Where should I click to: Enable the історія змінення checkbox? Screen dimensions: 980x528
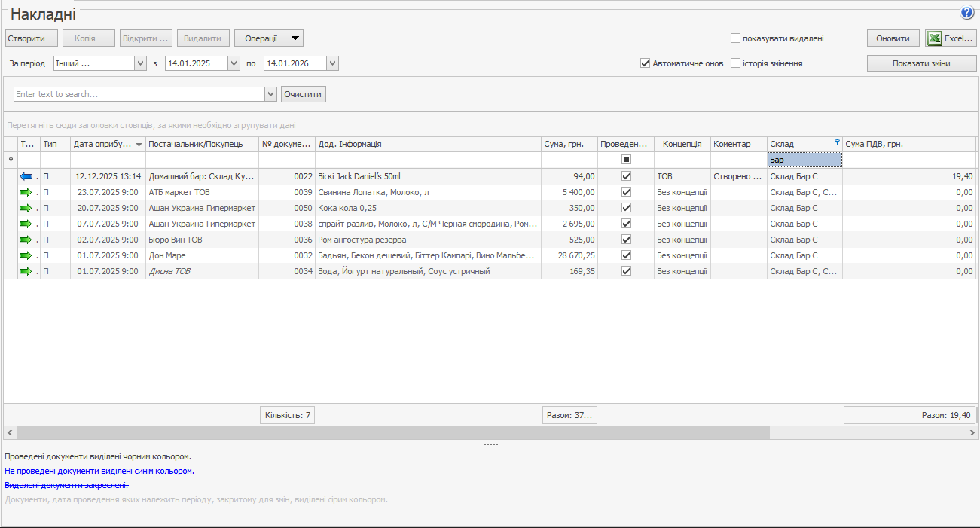pyautogui.click(x=735, y=63)
